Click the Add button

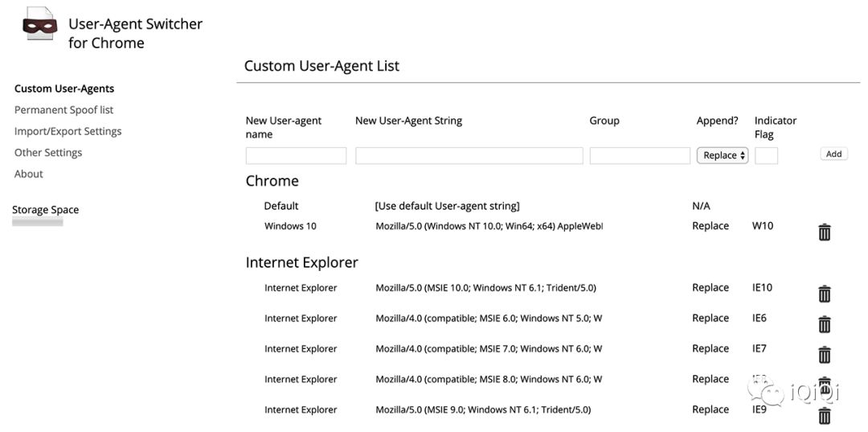pyautogui.click(x=833, y=154)
